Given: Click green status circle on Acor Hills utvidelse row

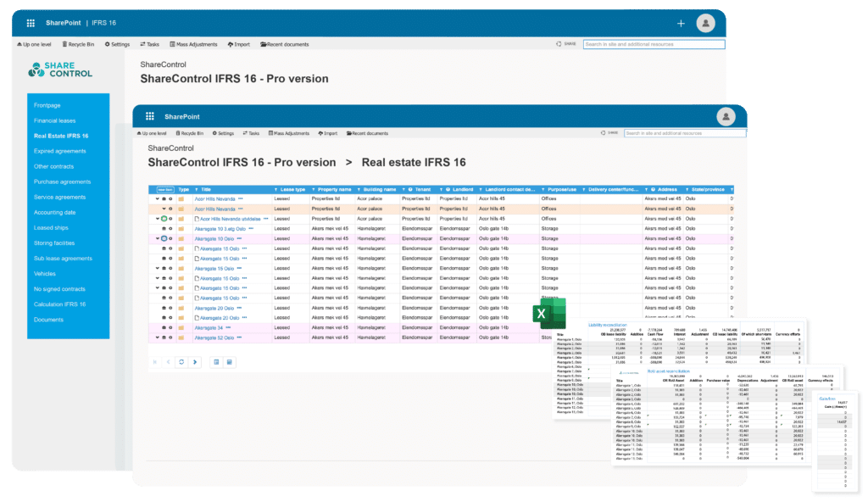Looking at the screenshot, I should (x=164, y=219).
